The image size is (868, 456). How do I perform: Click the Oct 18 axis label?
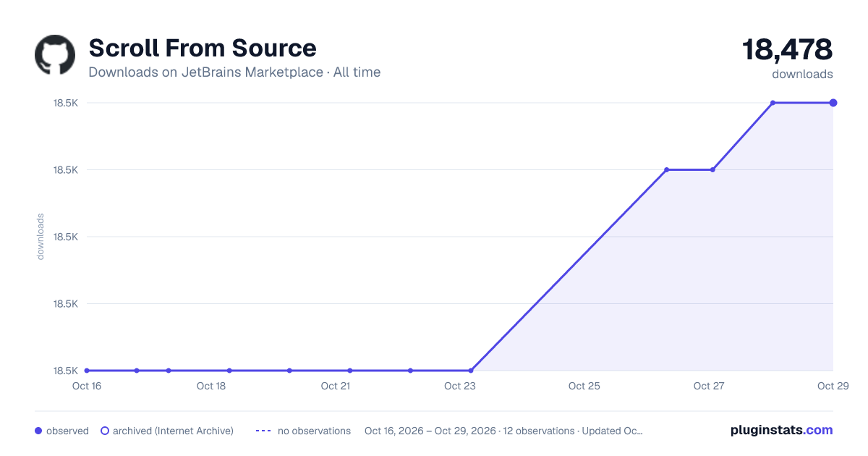[211, 386]
